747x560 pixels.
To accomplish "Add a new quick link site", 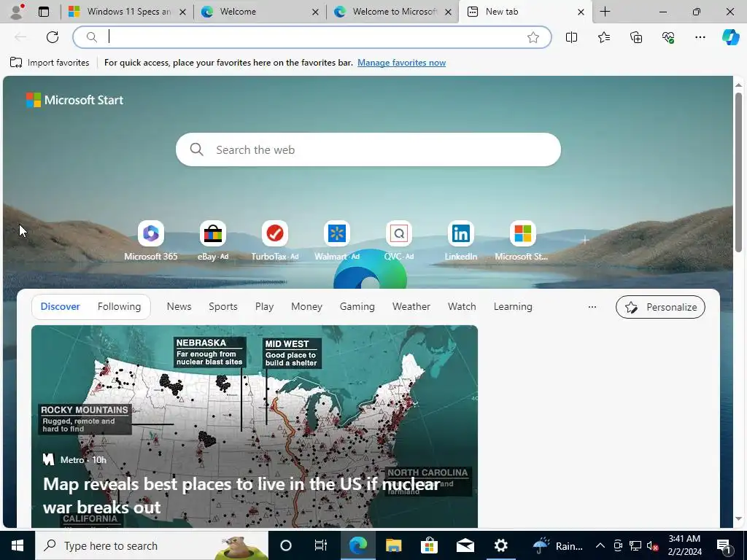I will 585,240.
